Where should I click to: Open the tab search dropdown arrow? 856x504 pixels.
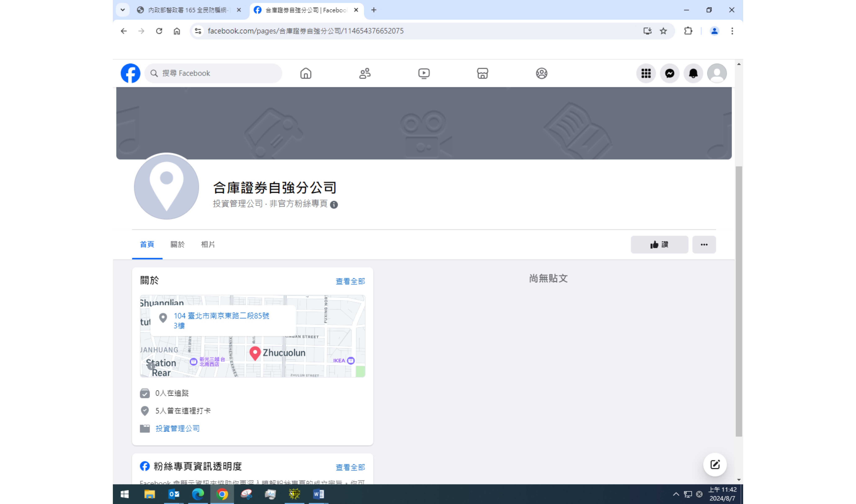click(123, 10)
